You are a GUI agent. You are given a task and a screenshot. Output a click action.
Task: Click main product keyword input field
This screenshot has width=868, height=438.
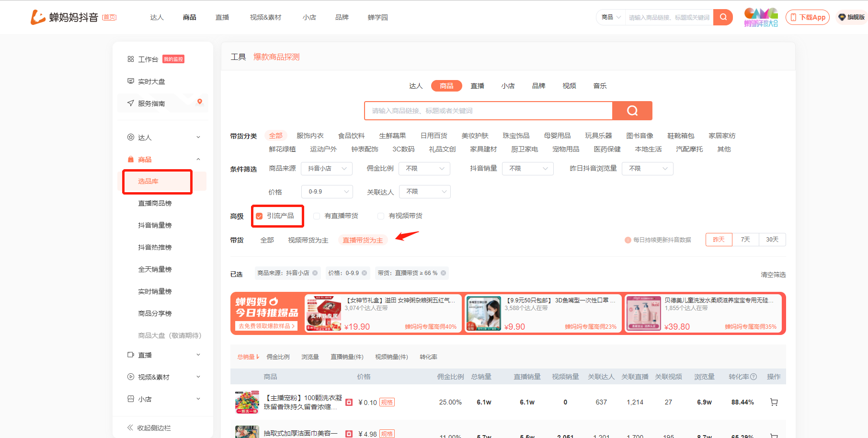click(489, 111)
